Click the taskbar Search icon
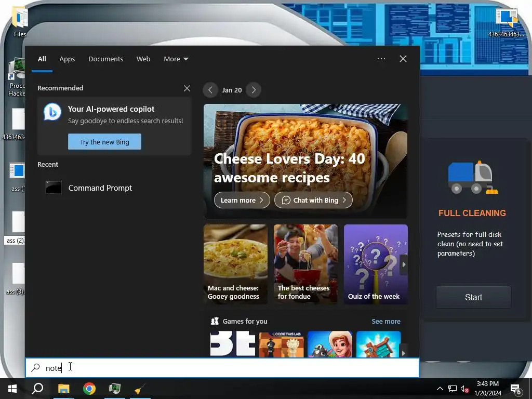532x399 pixels. tap(37, 389)
